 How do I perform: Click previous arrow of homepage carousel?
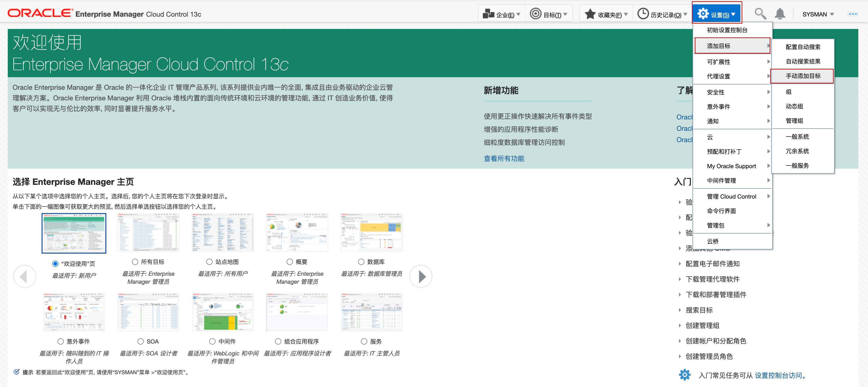click(x=24, y=277)
